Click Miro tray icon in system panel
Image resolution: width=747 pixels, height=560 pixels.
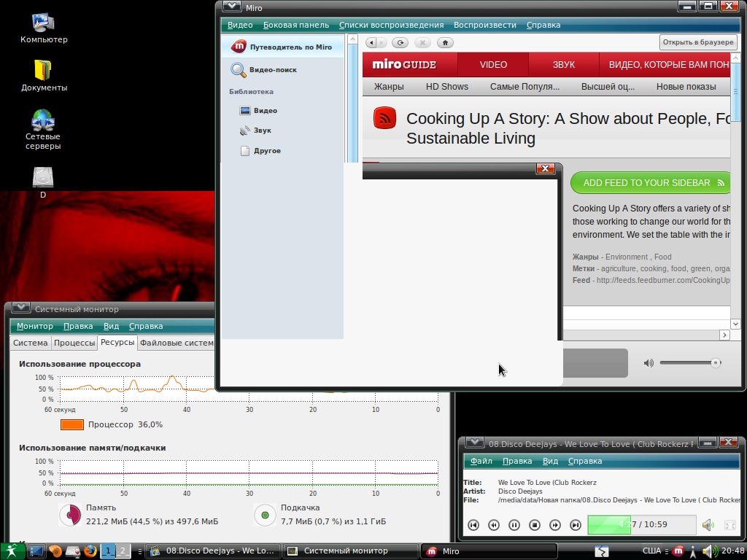click(678, 551)
